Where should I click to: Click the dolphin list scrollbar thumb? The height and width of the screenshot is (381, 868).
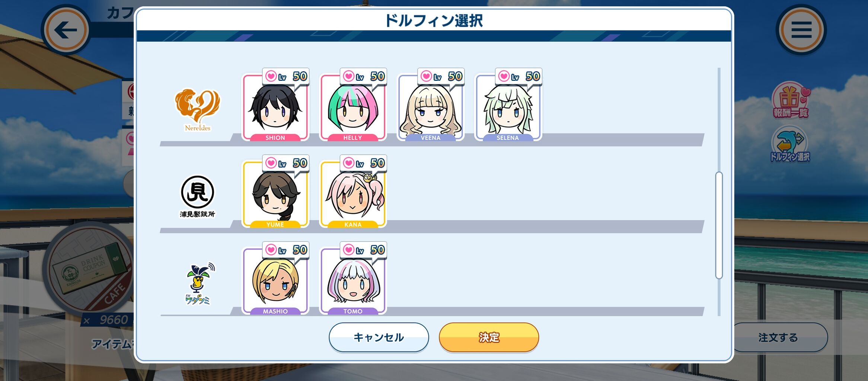coord(719,225)
